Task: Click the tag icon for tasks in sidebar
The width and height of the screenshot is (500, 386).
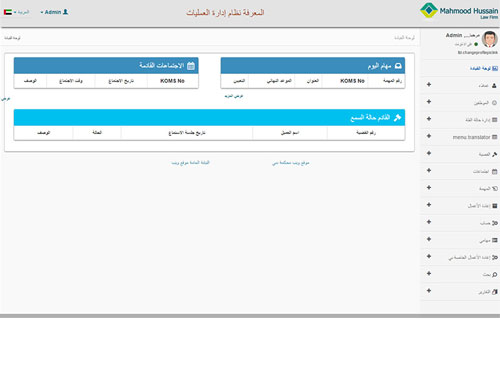Action: (495, 189)
